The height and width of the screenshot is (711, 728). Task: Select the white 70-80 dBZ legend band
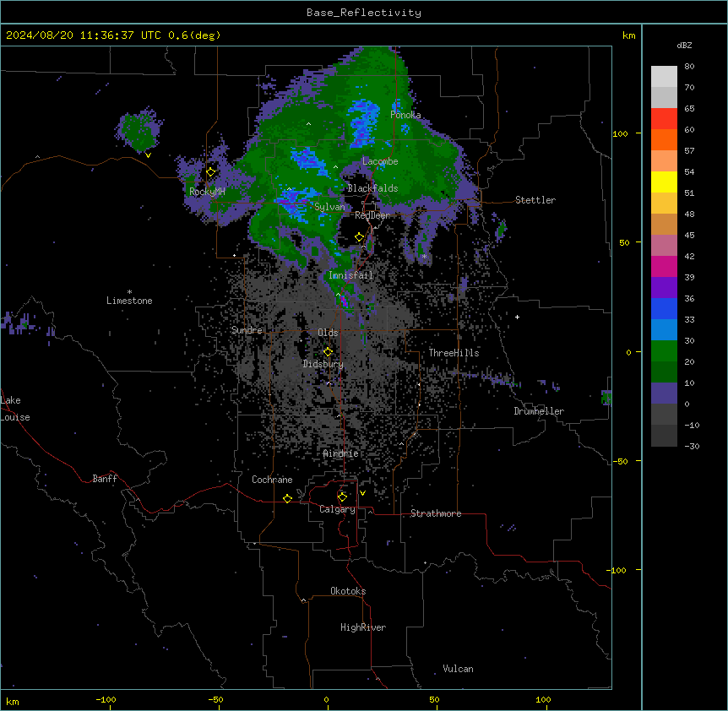click(x=664, y=77)
